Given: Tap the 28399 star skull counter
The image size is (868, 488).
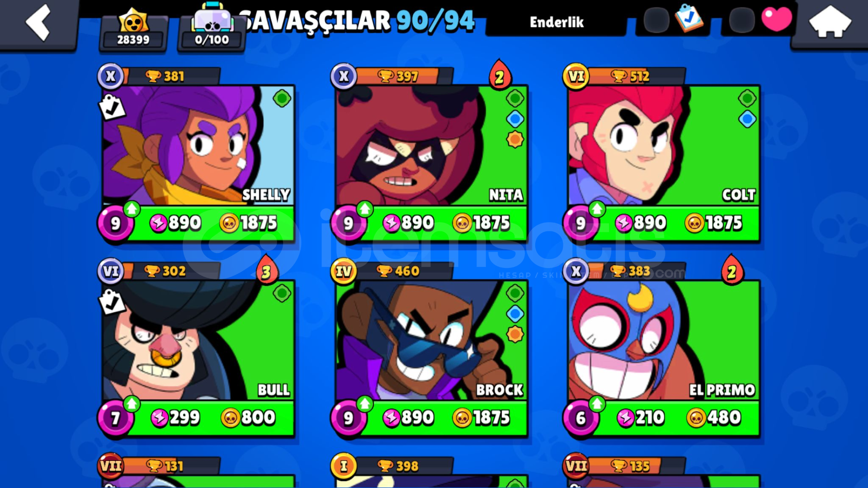Looking at the screenshot, I should [x=133, y=29].
